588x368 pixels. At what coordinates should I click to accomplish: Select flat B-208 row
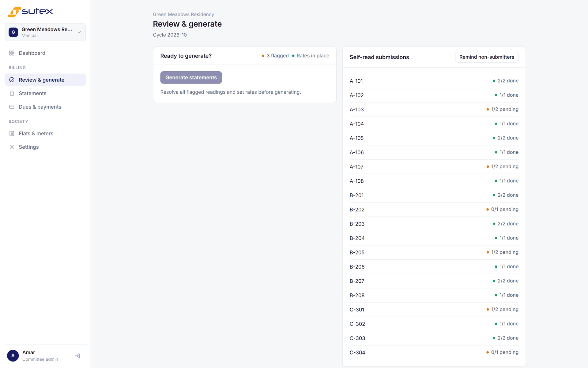coord(434,295)
